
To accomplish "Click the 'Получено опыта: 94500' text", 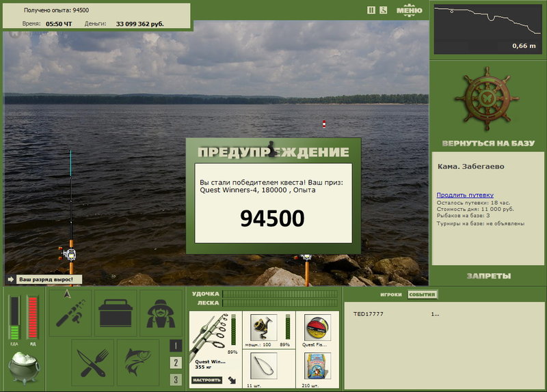I will (56, 10).
